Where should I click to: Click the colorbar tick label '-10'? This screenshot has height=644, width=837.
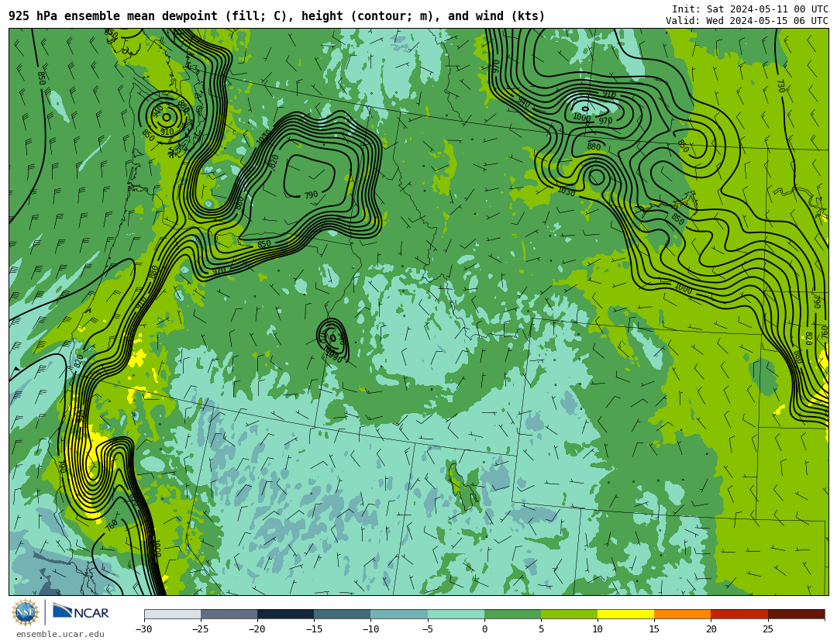[370, 629]
